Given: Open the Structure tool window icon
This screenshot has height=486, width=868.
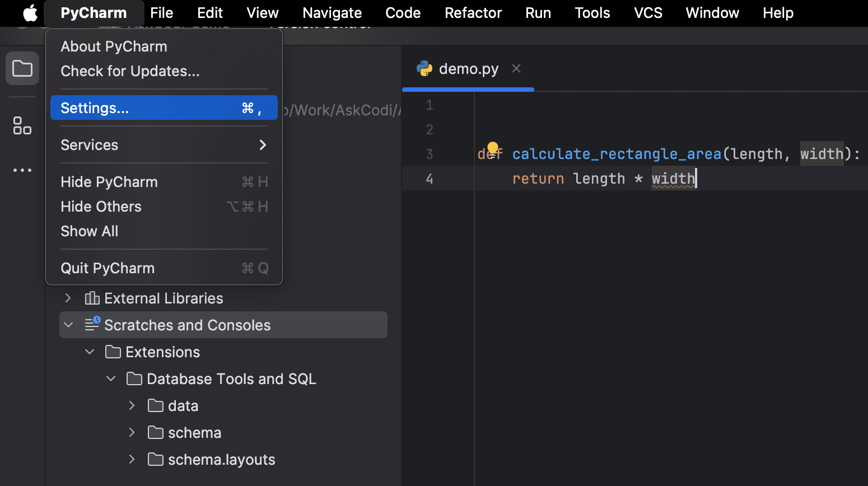Looking at the screenshot, I should point(22,125).
